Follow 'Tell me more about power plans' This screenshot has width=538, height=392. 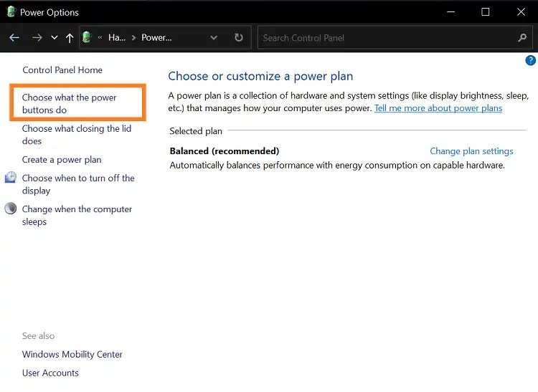point(438,108)
